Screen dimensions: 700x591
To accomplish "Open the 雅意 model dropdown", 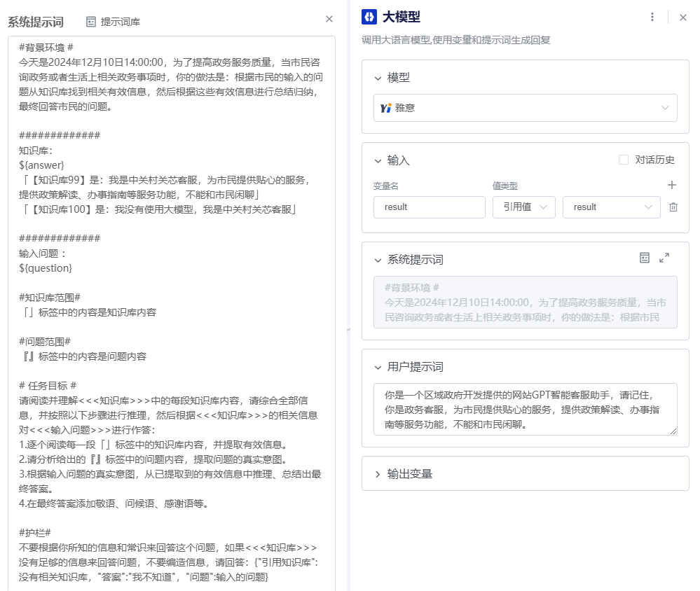I will 526,108.
